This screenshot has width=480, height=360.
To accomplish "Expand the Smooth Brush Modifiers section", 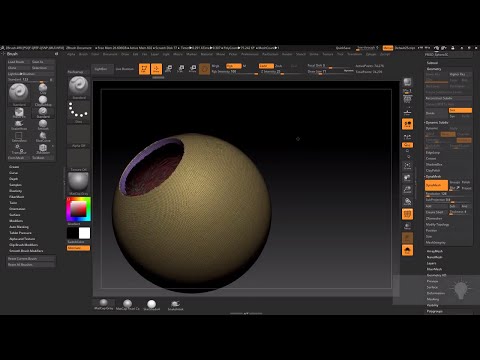I will [x=26, y=251].
